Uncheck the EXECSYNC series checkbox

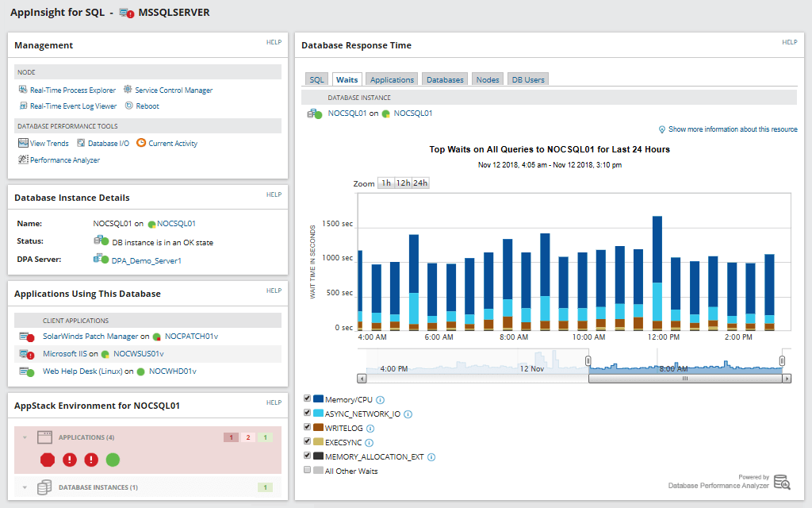[307, 441]
